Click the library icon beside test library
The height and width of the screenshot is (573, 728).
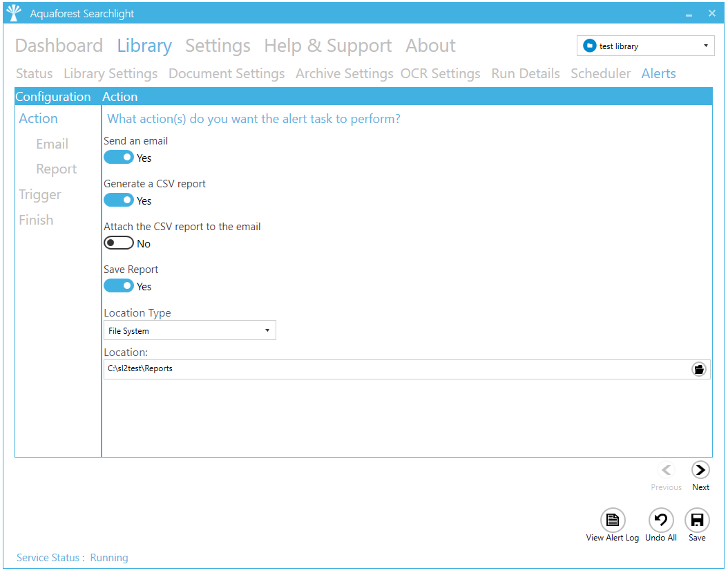coord(589,46)
